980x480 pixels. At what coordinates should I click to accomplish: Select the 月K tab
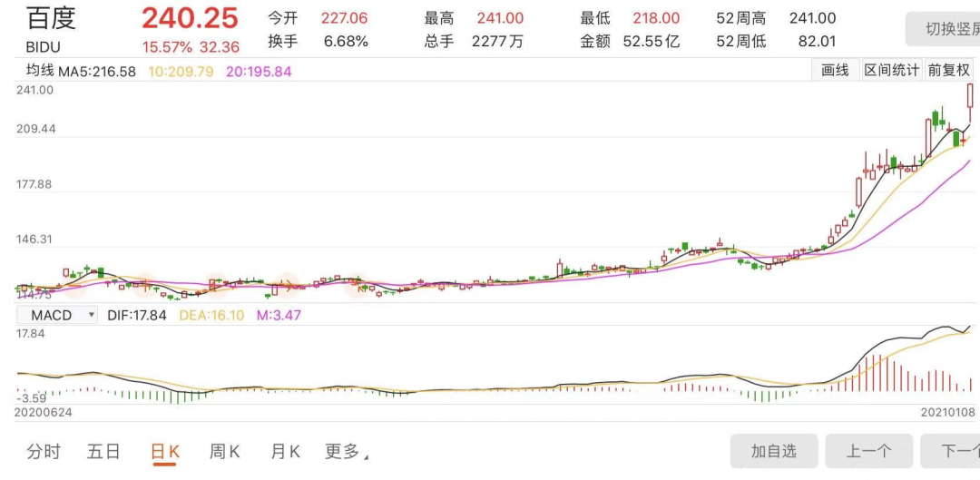[x=285, y=451]
